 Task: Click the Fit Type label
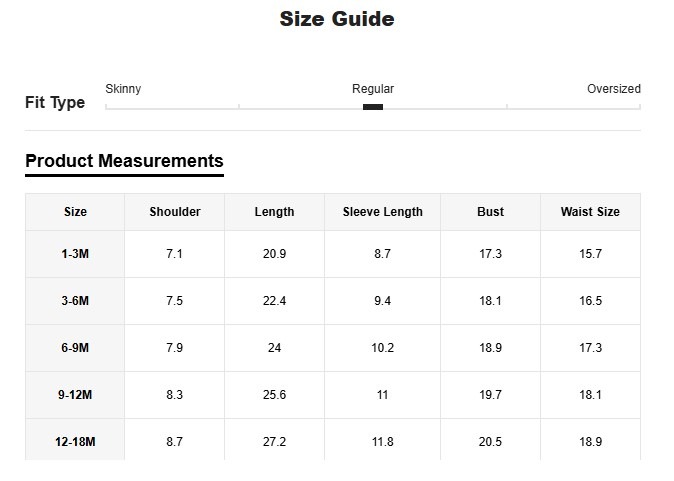tap(55, 103)
